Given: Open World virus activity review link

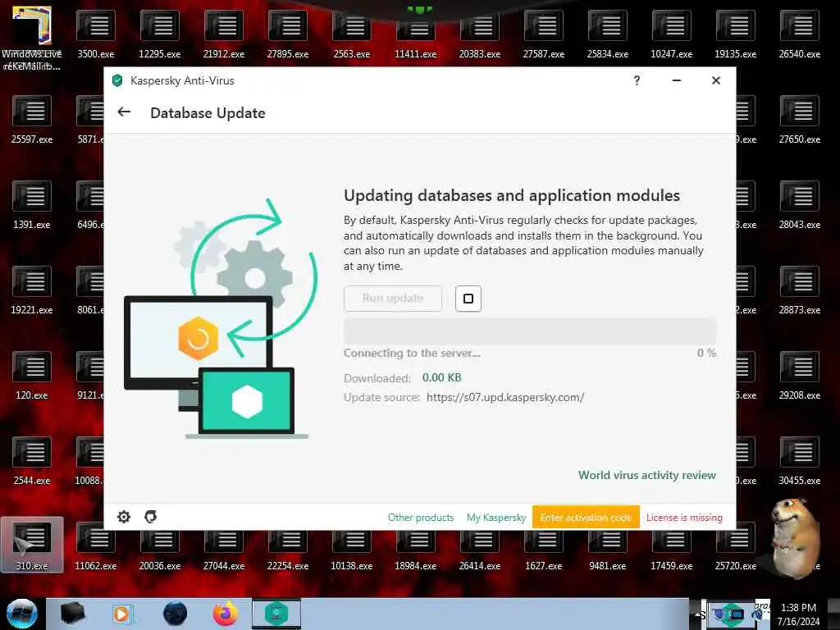Looking at the screenshot, I should click(x=646, y=475).
